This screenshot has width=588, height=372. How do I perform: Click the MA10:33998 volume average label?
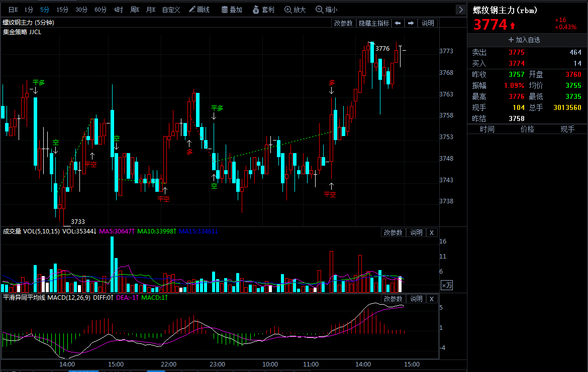pyautogui.click(x=157, y=231)
